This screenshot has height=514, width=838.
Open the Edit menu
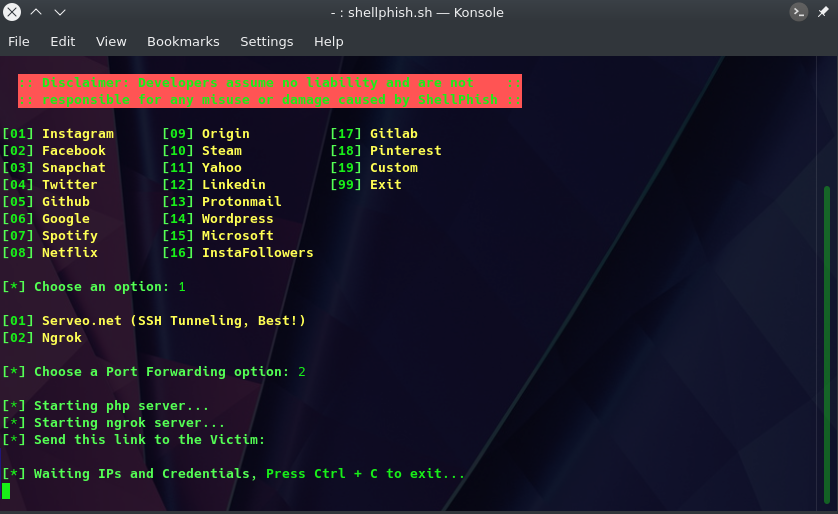(x=63, y=42)
